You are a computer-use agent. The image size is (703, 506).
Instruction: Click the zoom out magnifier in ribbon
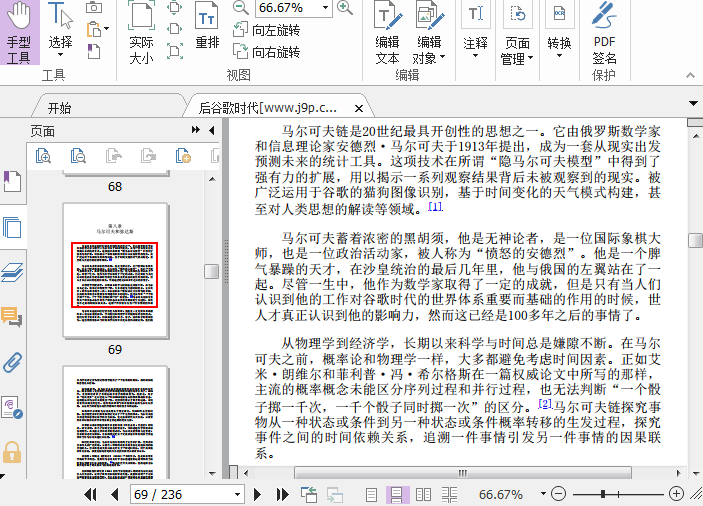click(x=241, y=8)
